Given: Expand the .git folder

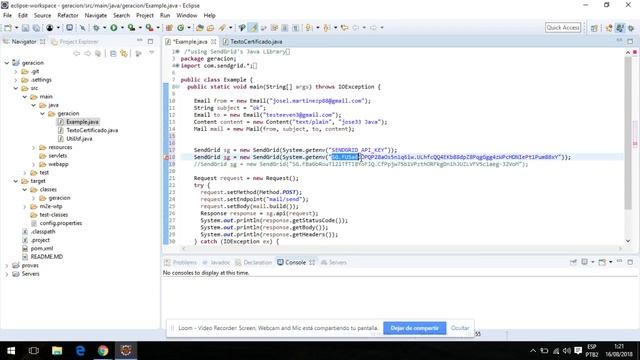Looking at the screenshot, I should 16,71.
